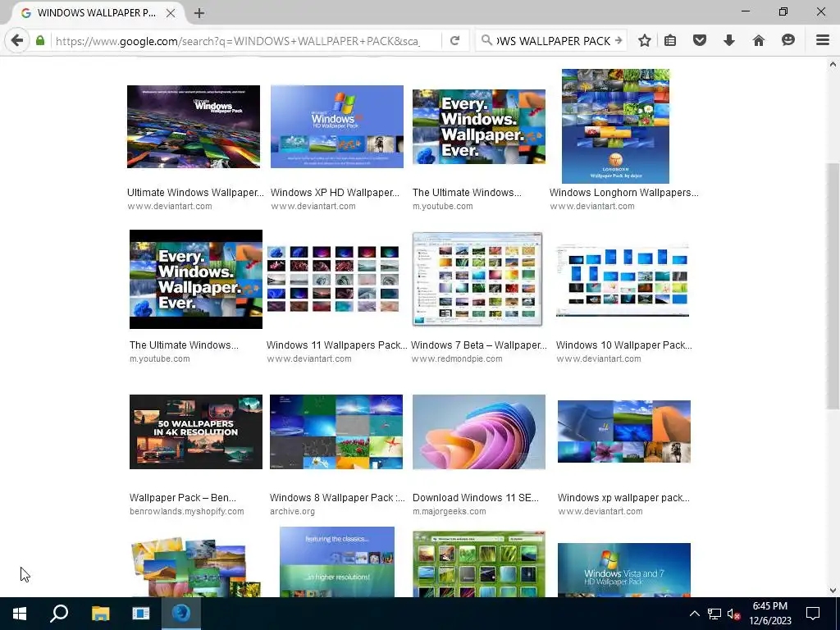Click the 'Windows 11 Wallpapers Pack...' title link

pyautogui.click(x=336, y=345)
